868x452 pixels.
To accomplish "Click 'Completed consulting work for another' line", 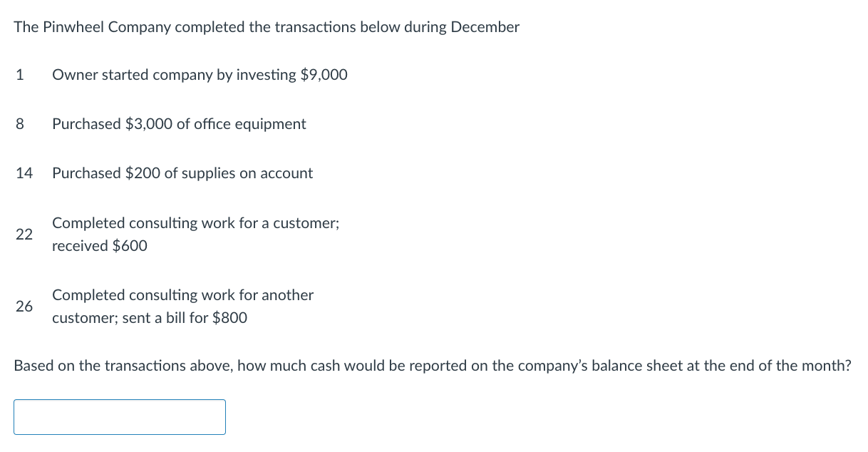I will [x=182, y=295].
